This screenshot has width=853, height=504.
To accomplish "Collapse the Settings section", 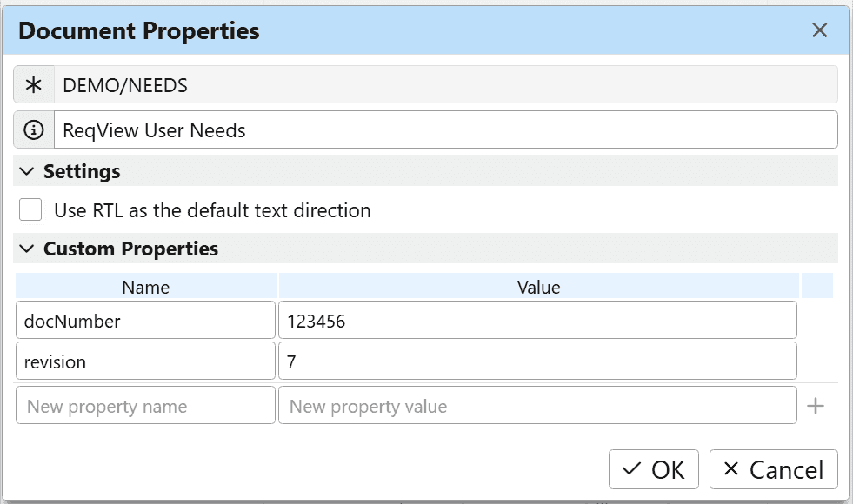I will [26, 172].
